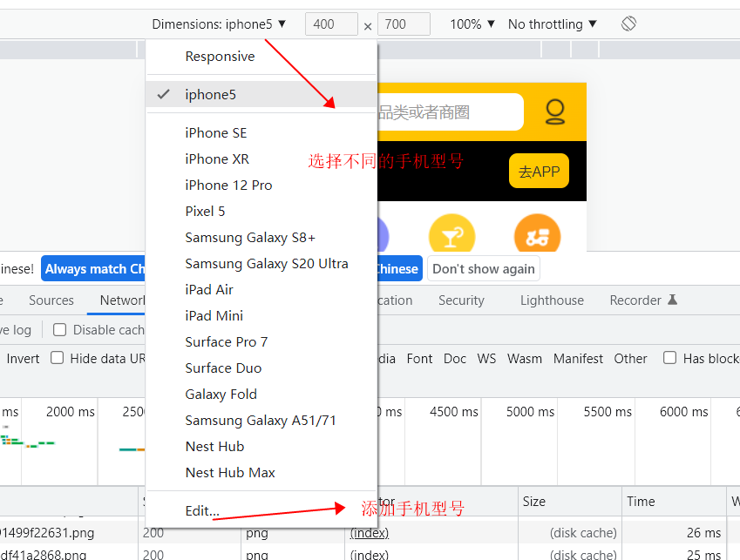The image size is (740, 560).
Task: Click the rotate device orientation icon
Action: (628, 24)
